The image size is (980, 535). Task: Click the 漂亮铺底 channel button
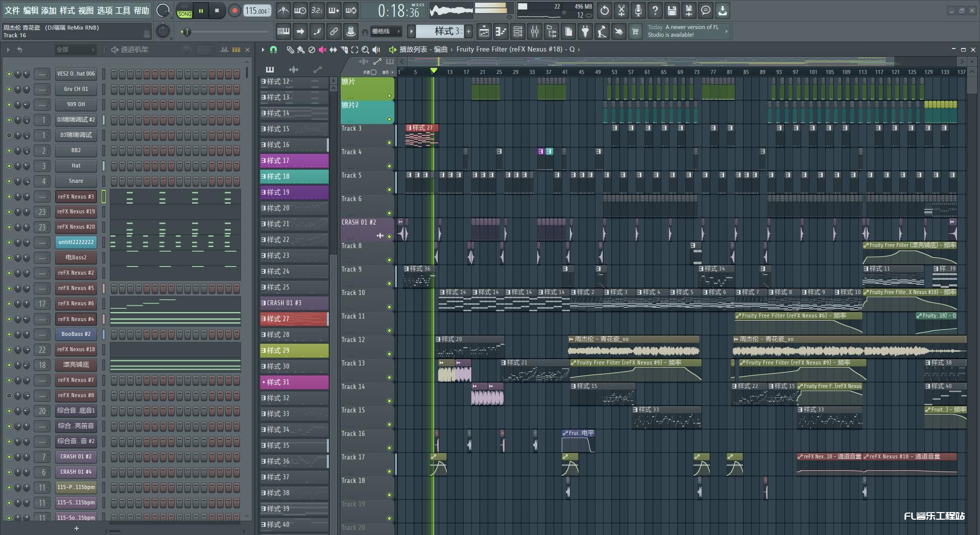pyautogui.click(x=76, y=365)
